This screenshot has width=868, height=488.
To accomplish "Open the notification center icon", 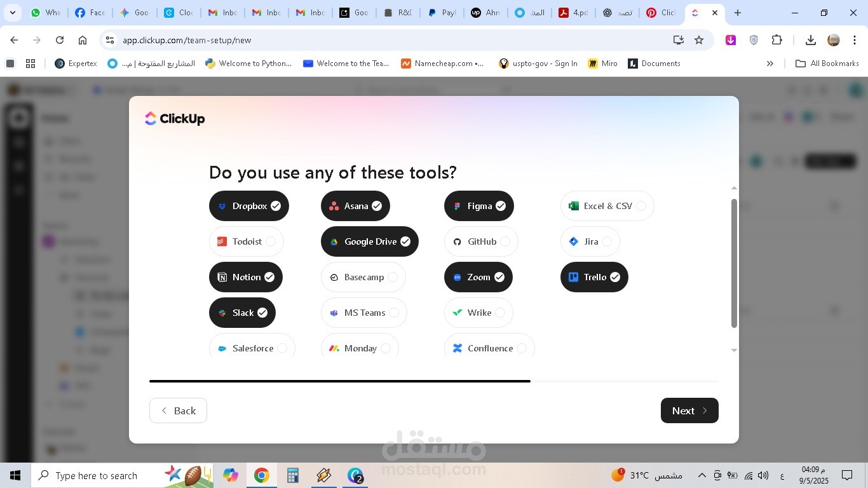I will coord(847,475).
